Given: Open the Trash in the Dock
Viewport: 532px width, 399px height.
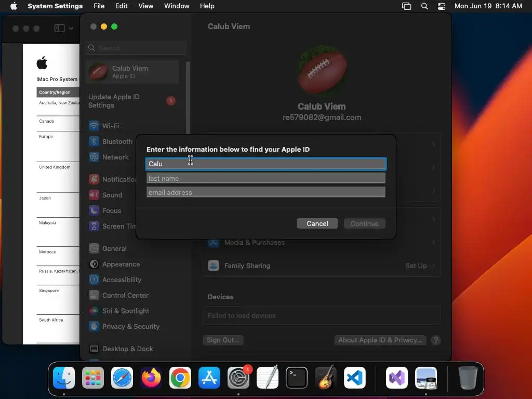Looking at the screenshot, I should [468, 378].
